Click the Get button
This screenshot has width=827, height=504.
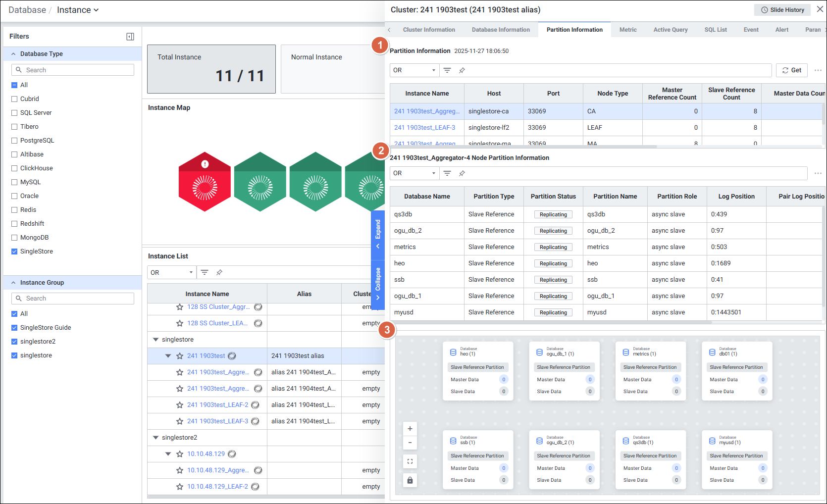point(791,70)
